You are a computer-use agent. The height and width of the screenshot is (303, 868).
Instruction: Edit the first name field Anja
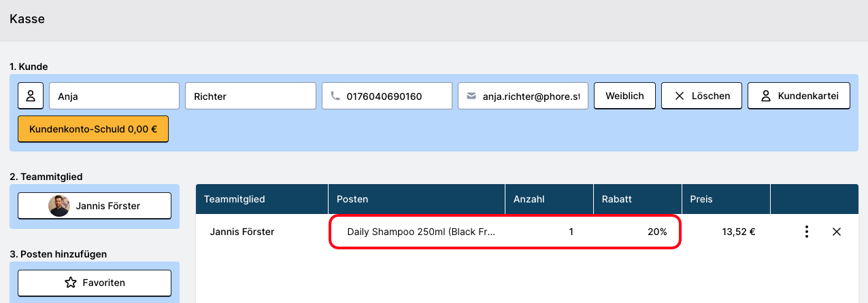tap(114, 96)
